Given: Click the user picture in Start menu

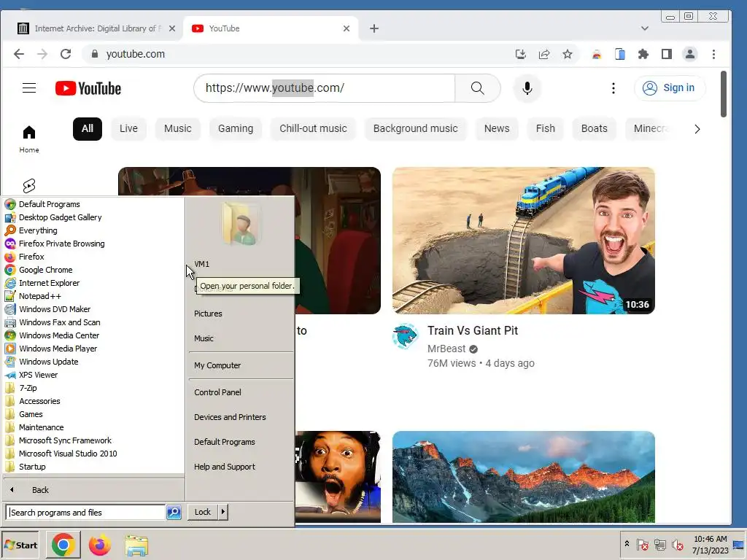Looking at the screenshot, I should [241, 224].
